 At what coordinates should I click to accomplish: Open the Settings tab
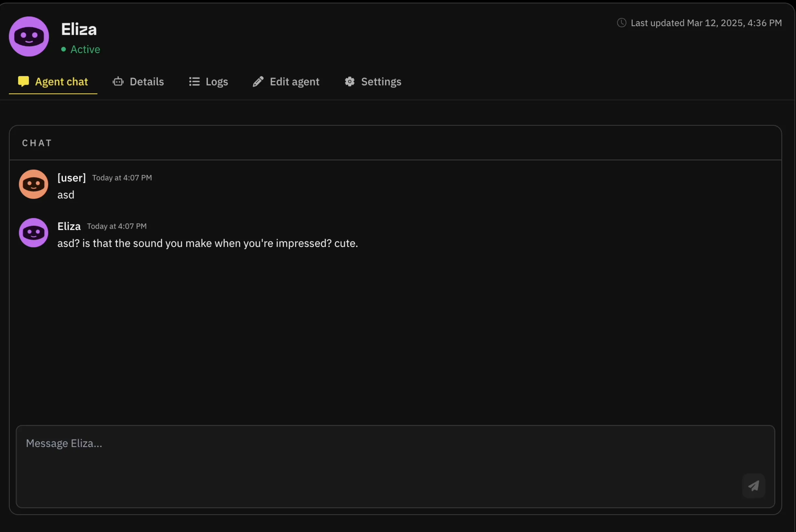pos(381,81)
